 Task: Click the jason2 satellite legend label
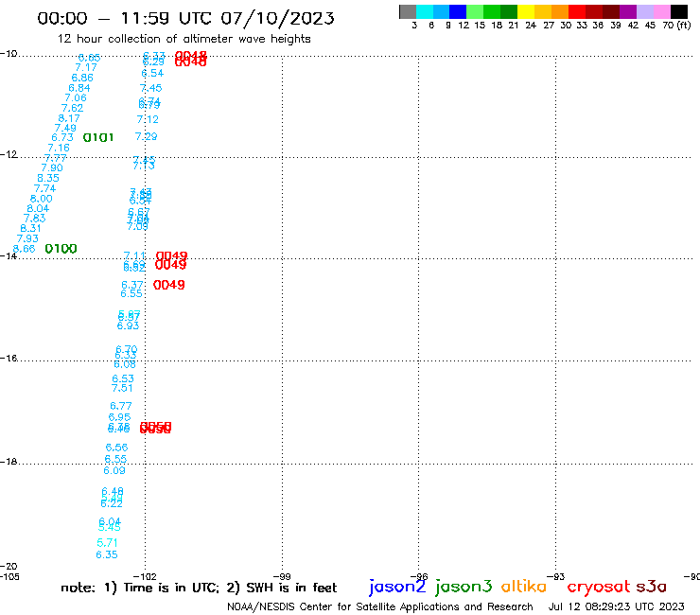tap(397, 587)
